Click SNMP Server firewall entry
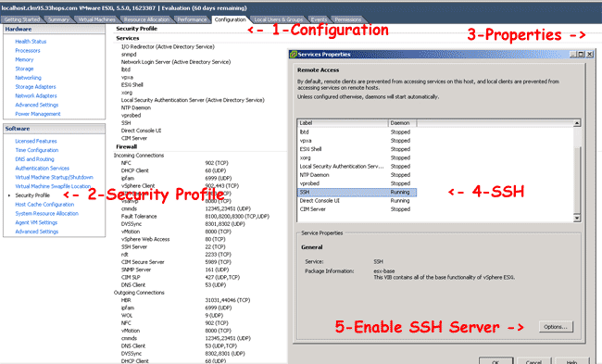 [136, 270]
